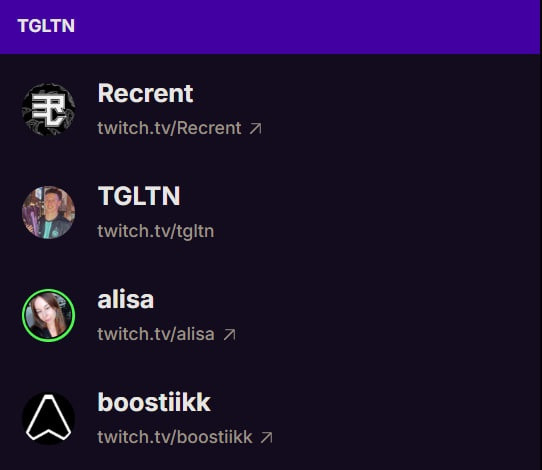
Task: Choose the boostiikk streamer name
Action: click(x=154, y=402)
